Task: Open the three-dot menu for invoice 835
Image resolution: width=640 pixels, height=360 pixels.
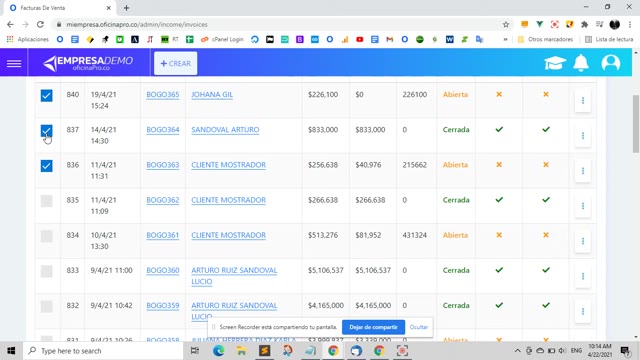Action: (x=582, y=205)
